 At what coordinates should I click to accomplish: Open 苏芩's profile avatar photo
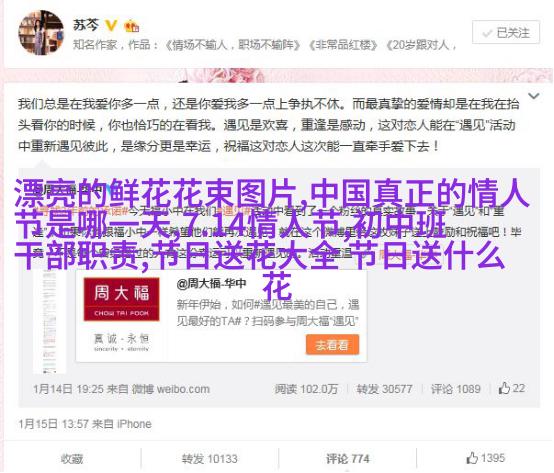41,33
